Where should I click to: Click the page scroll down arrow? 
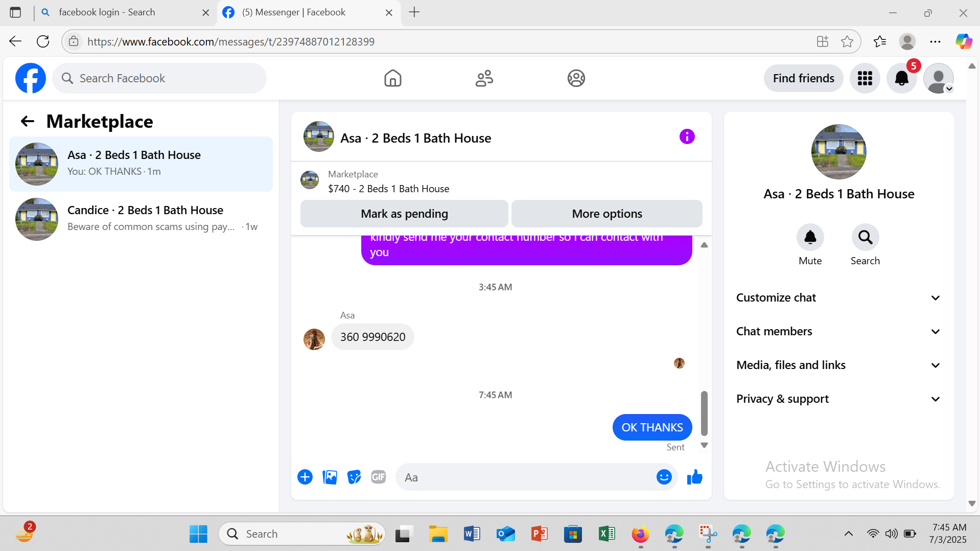pos(972,503)
